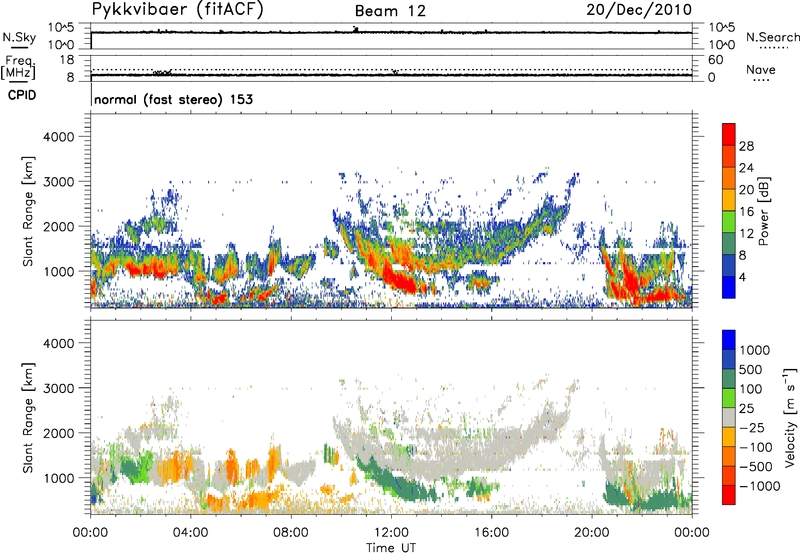This screenshot has height=554, width=800.
Task: Click the 'Time UT' axis title
Action: (391, 548)
